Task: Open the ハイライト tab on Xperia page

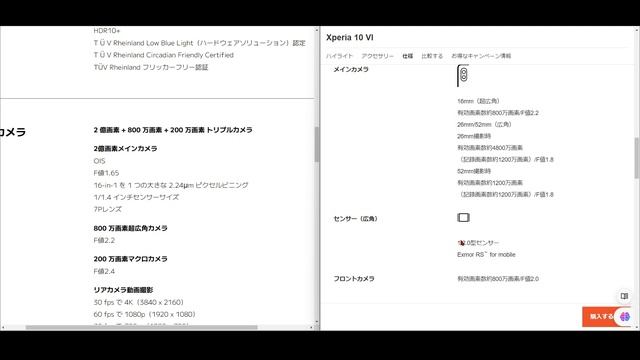Action: [339, 56]
